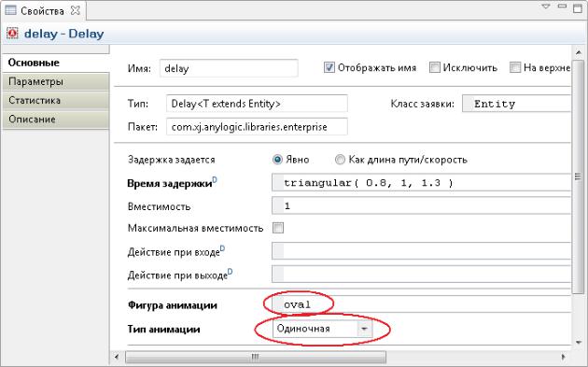Uncheck the Отображать имя checkbox
The image size is (588, 367).
pos(329,67)
